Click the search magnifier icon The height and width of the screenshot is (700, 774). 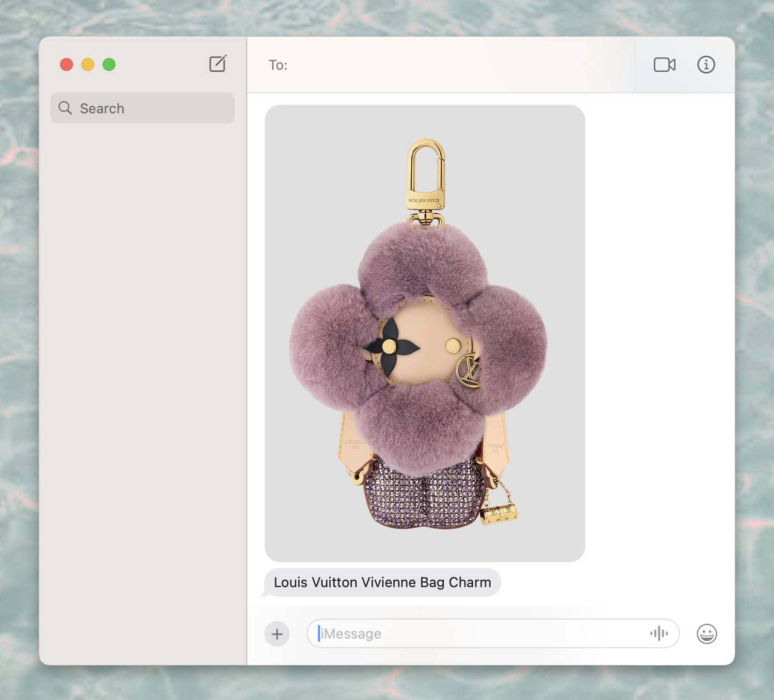[x=65, y=108]
